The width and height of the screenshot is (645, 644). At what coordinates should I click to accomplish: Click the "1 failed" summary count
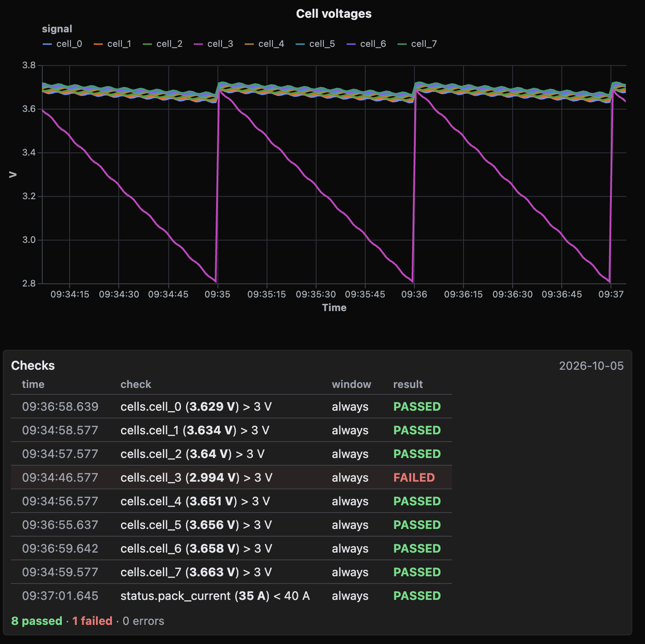click(x=92, y=621)
